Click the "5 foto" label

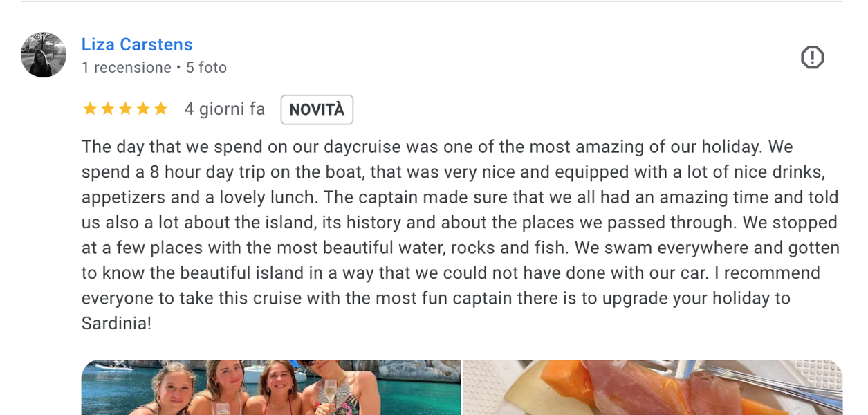tap(207, 68)
